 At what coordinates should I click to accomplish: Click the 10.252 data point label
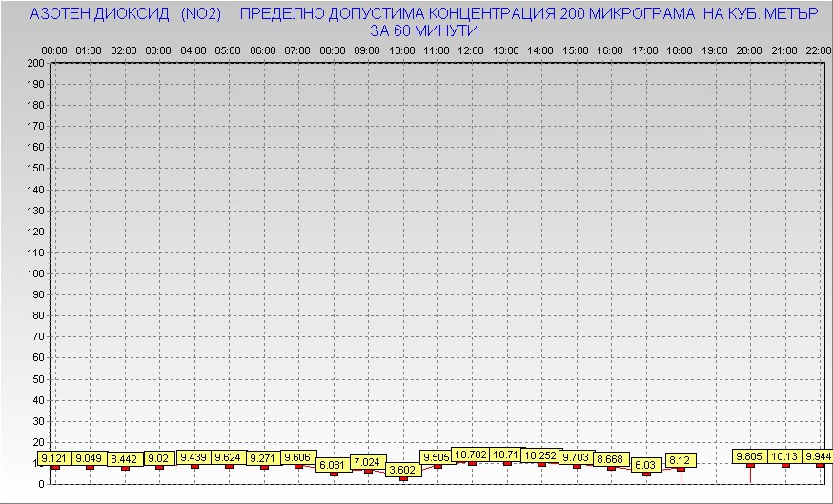(x=540, y=455)
